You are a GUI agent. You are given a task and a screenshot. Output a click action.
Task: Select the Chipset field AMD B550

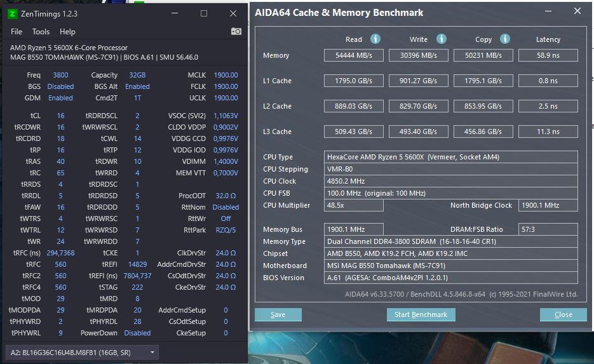coord(451,253)
